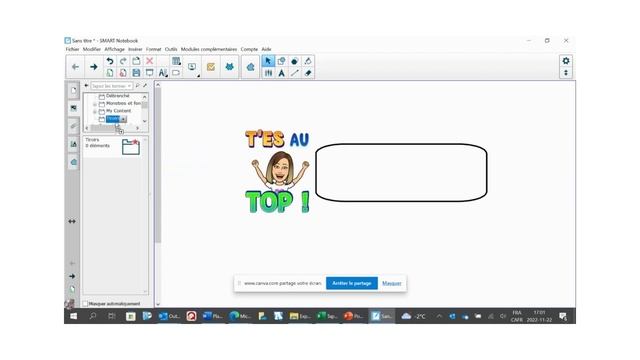Image resolution: width=640 pixels, height=360 pixels.
Task: Open the text style AI dropdown icon
Action: pos(163,73)
